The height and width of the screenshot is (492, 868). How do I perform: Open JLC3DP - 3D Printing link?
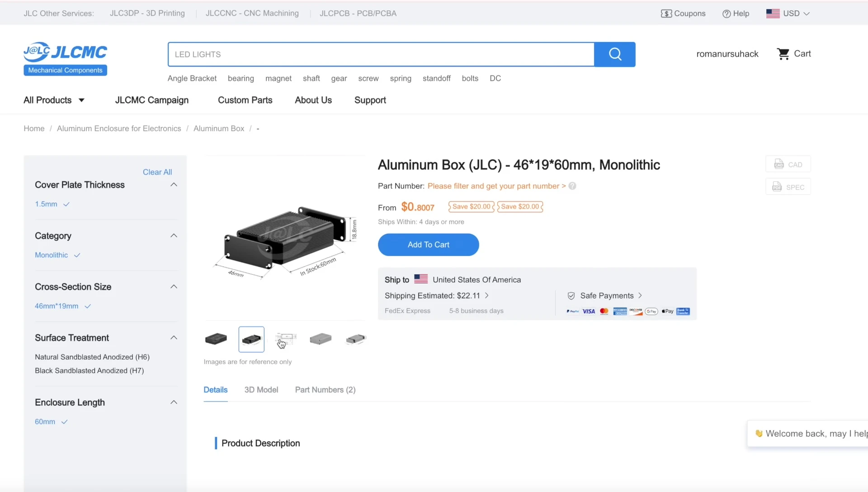pyautogui.click(x=147, y=13)
